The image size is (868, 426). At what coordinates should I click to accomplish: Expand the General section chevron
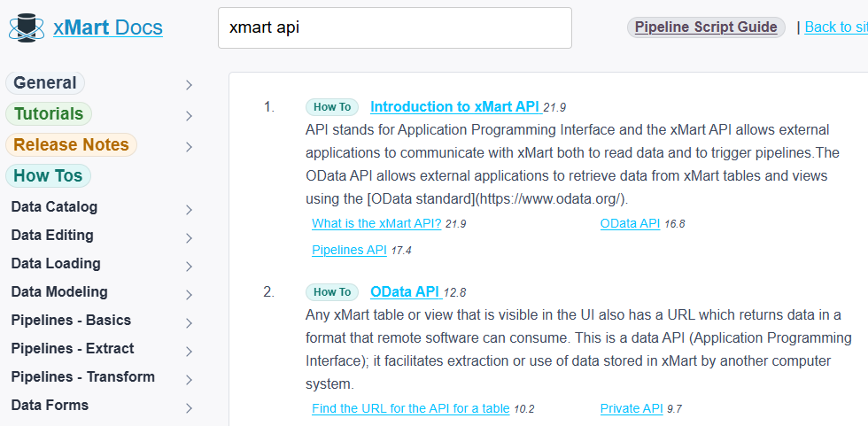190,85
